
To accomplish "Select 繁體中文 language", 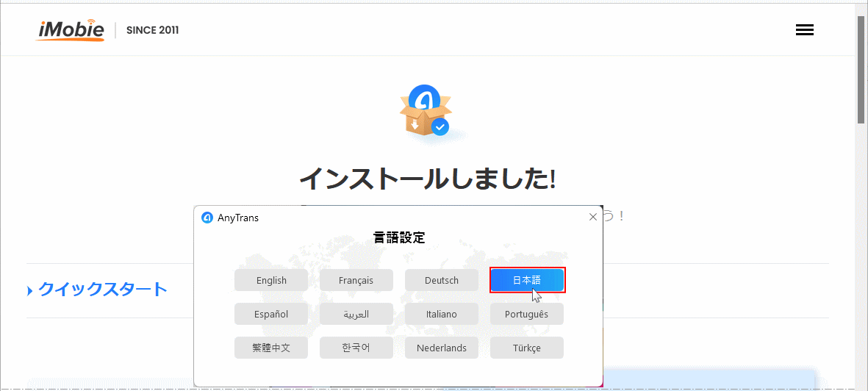I will [x=271, y=348].
